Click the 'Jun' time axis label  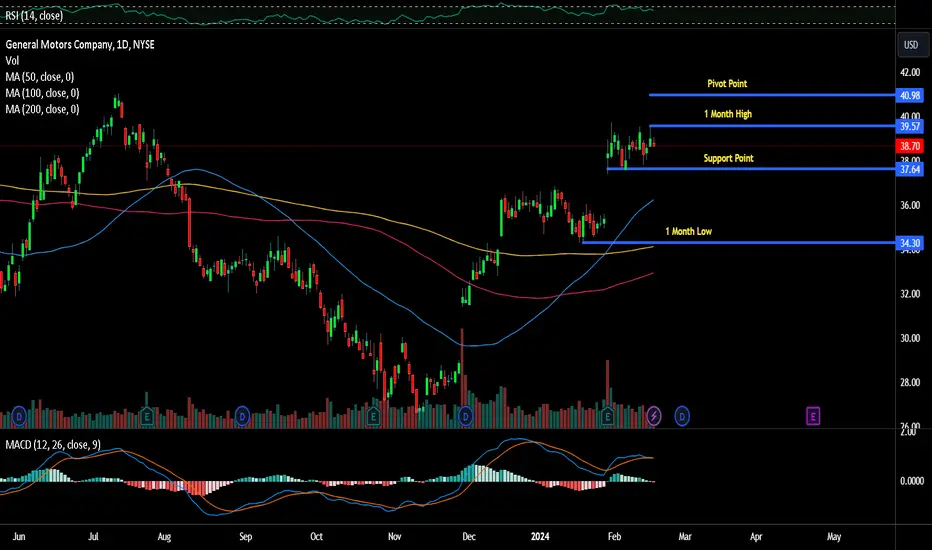19,536
